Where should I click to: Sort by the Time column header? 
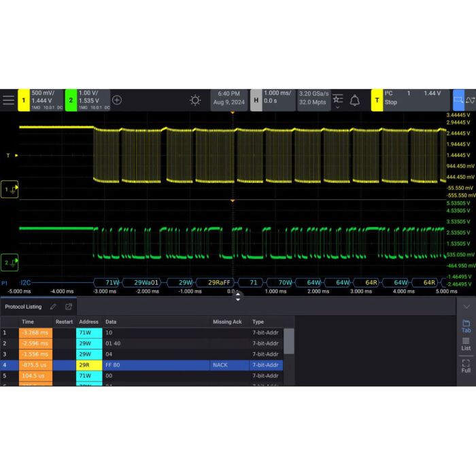click(x=28, y=322)
